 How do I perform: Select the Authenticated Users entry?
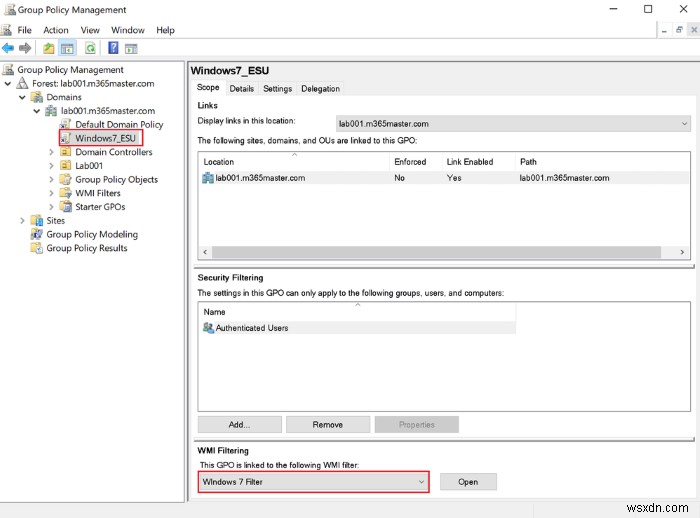[357, 328]
